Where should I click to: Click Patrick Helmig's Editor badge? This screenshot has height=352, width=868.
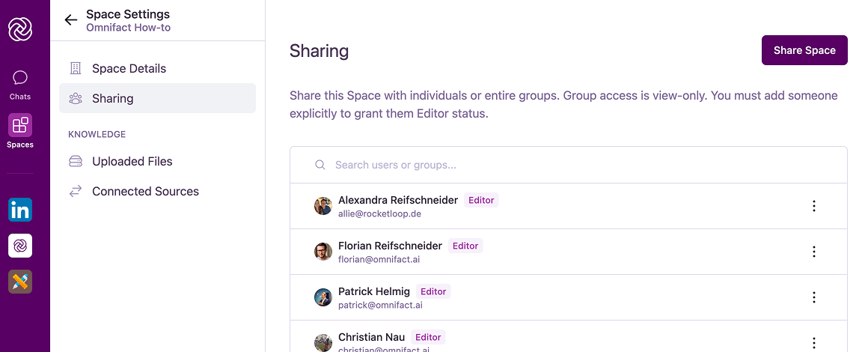click(433, 291)
